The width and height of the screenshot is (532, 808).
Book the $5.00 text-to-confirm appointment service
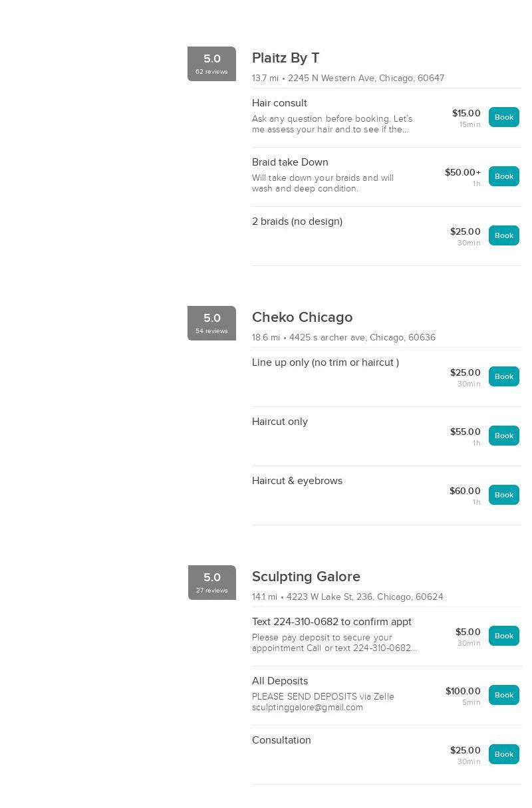(503, 636)
